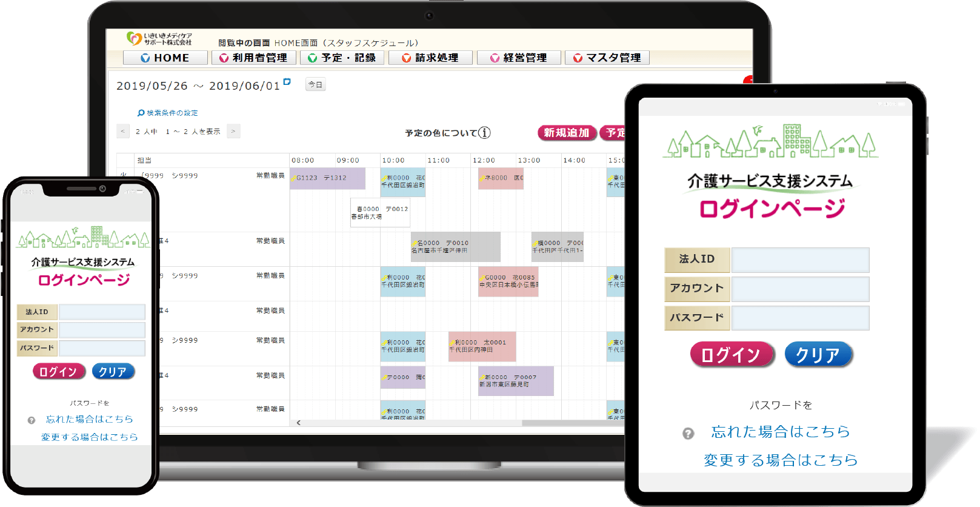Screen dimensions: 980x507
Task: Click the いきいきメディケアサポート company logo
Action: coord(159,39)
